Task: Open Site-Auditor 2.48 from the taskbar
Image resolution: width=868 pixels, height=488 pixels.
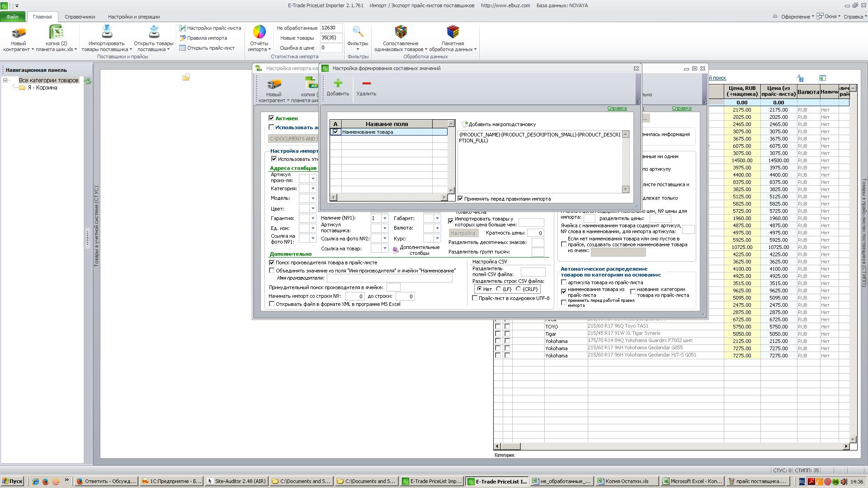Action: pos(236,481)
